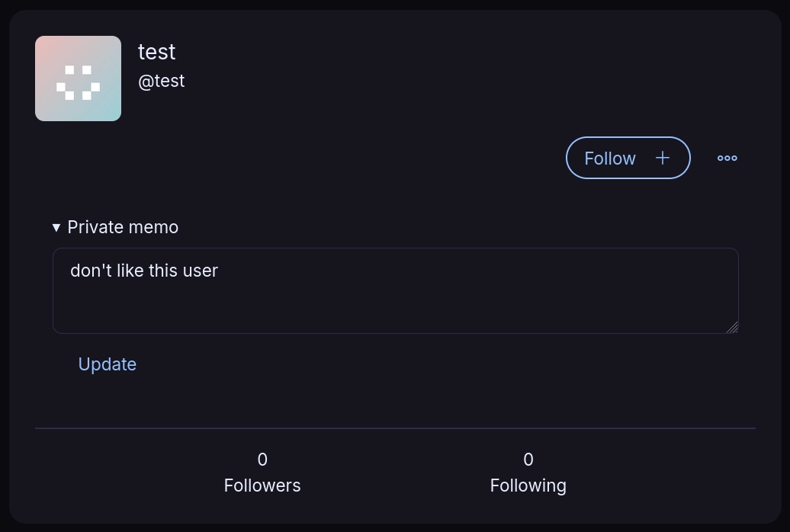Click the Update action below the memo
The width and height of the screenshot is (790, 532).
tap(107, 364)
